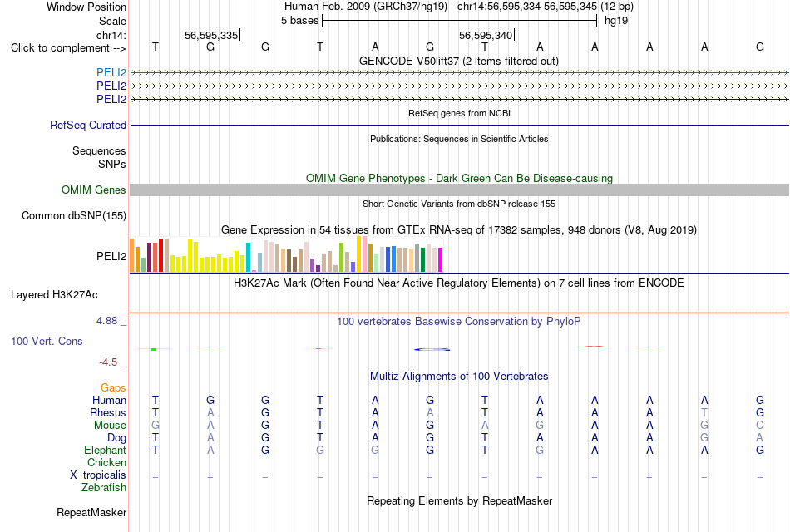Select the 'X_tropicalis' species row label

click(98, 475)
